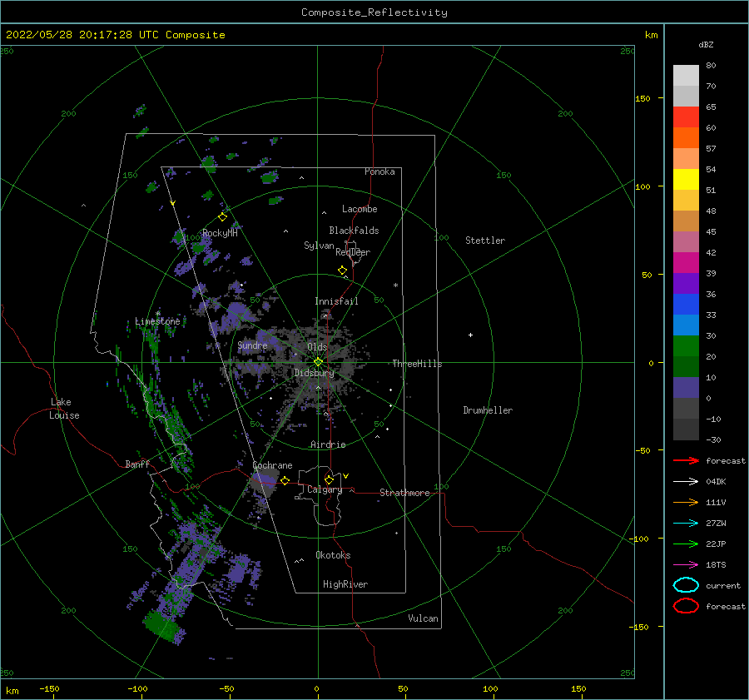The image size is (749, 700).
Task: Click the yellow diamond marker inside Calgary
Action: point(329,479)
